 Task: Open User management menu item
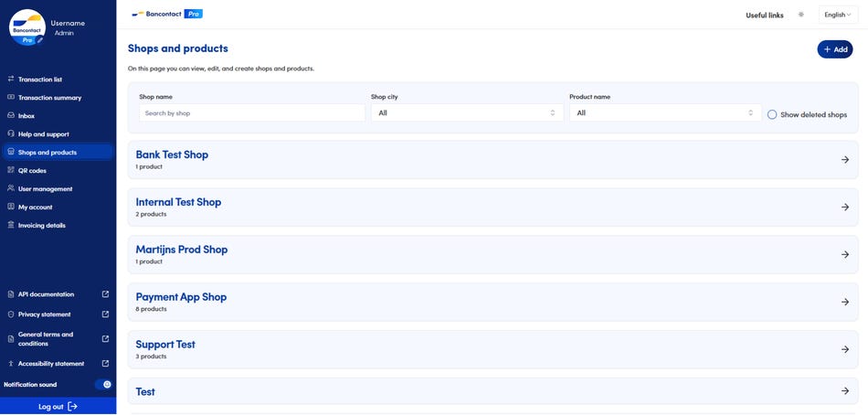(x=46, y=189)
